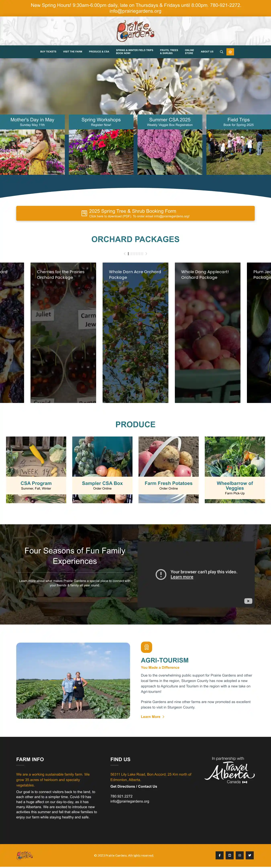271x868 pixels.
Task: Go to next orchard package slide arrow
Action: coord(146,254)
